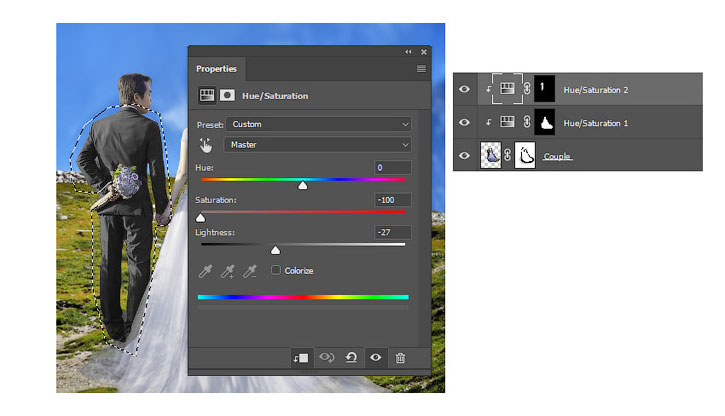Click the Saturation value field showing -100
The width and height of the screenshot is (725, 416).
click(393, 200)
